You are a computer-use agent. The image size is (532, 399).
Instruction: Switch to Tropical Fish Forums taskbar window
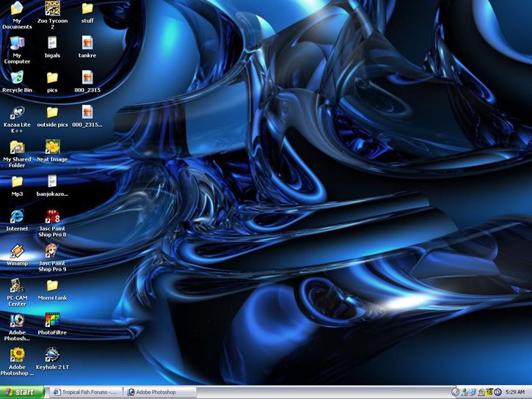[86, 392]
